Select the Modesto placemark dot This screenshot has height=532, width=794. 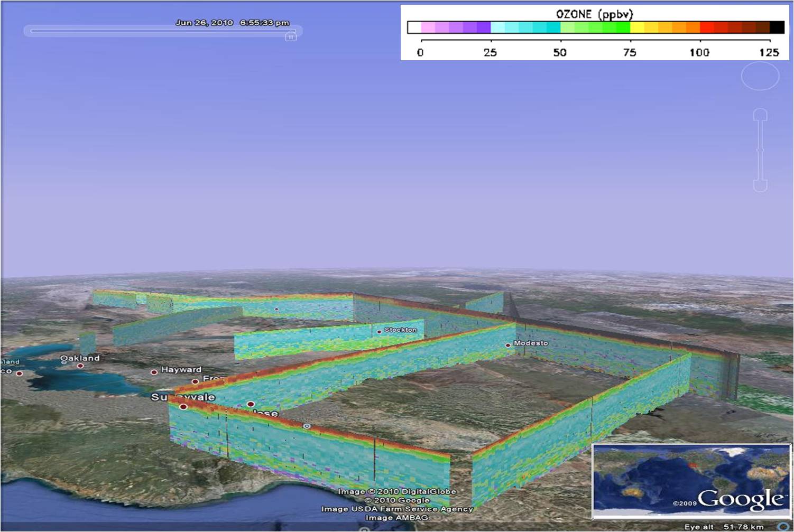tap(508, 346)
